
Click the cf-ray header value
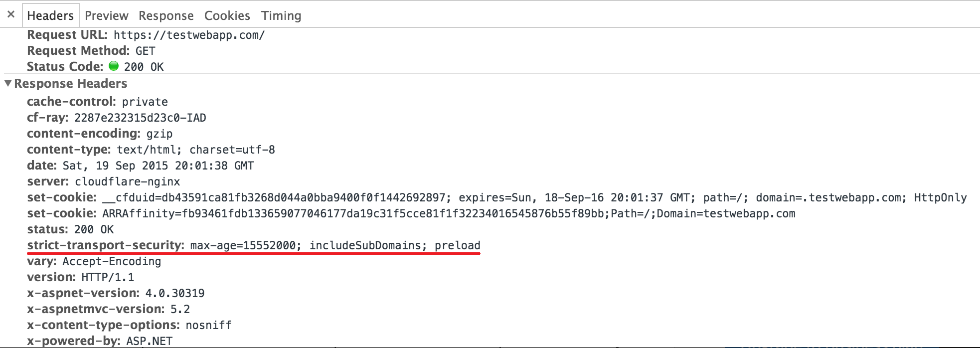point(140,118)
